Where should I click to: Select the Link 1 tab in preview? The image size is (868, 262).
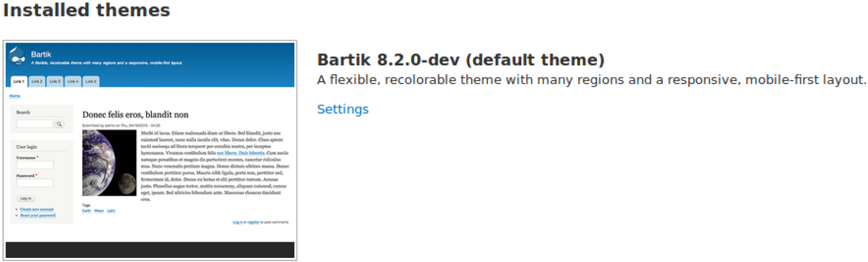pyautogui.click(x=19, y=81)
